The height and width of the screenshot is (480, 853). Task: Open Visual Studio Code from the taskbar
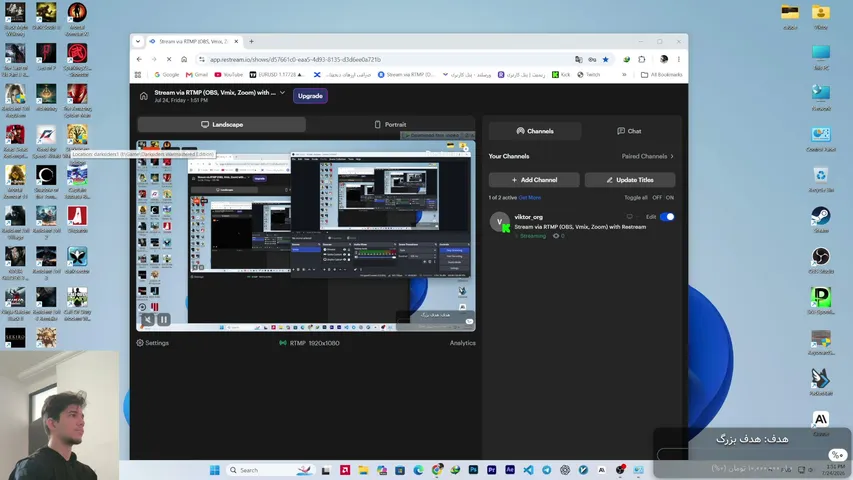pyautogui.click(x=528, y=470)
